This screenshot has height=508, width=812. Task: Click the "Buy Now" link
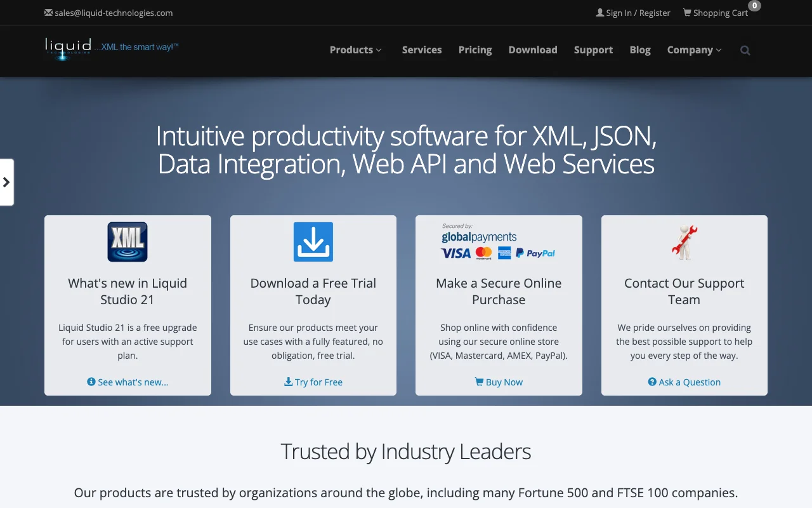pyautogui.click(x=499, y=382)
